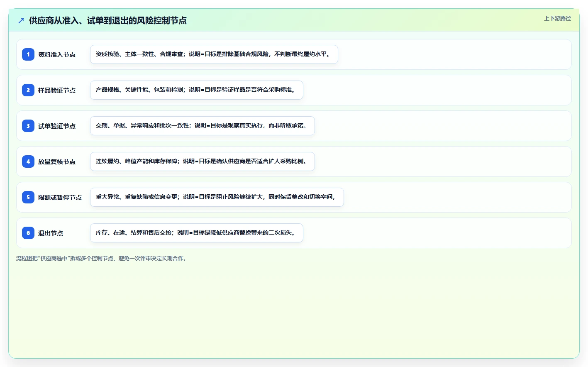Select the flowchart title 供应商从准入、试单到退出的风险控制节点

pos(108,20)
